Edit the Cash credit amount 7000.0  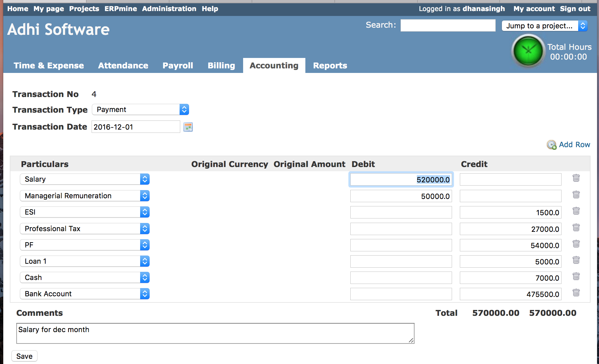[x=511, y=278]
